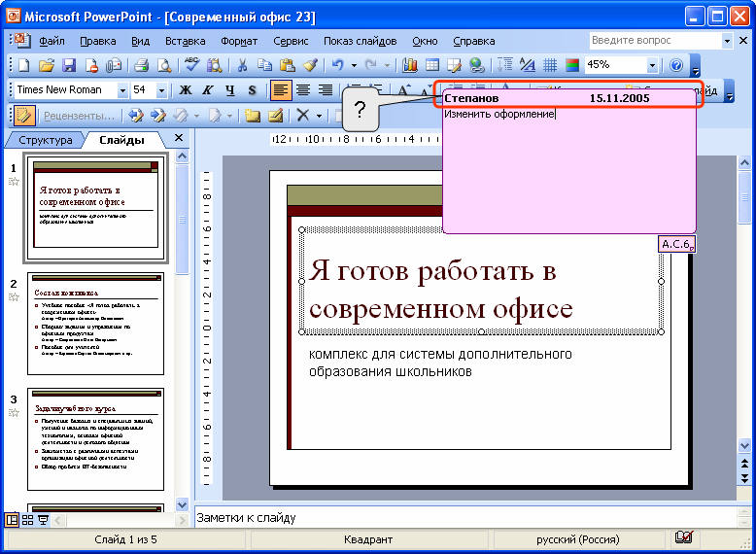This screenshot has width=756, height=554.
Task: Toggle text shadow (S)
Action: (x=252, y=90)
